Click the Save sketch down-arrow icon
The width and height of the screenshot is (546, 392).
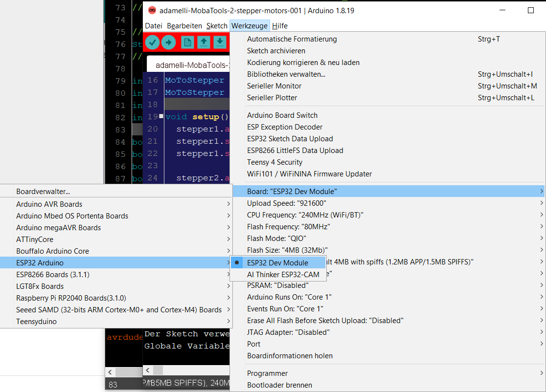coord(220,43)
